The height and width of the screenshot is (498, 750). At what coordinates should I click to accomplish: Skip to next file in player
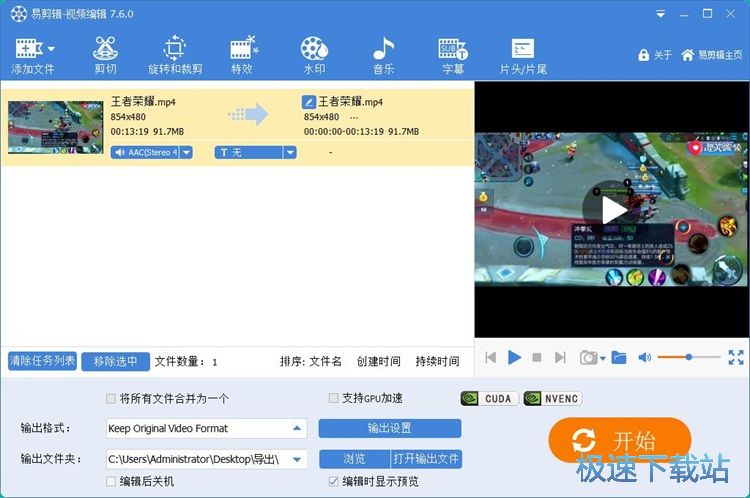click(x=560, y=357)
